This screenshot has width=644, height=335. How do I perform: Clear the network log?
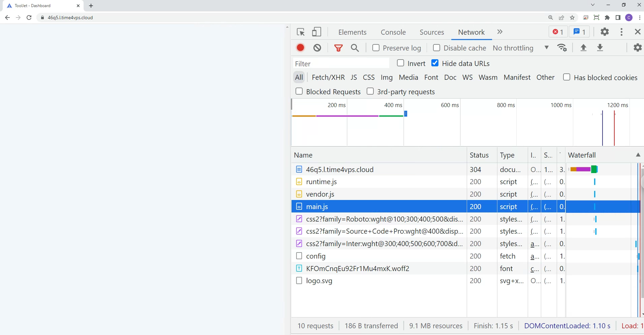317,48
